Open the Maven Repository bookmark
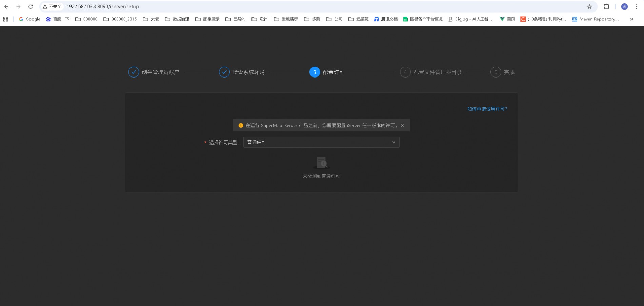The height and width of the screenshot is (306, 644). (596, 19)
